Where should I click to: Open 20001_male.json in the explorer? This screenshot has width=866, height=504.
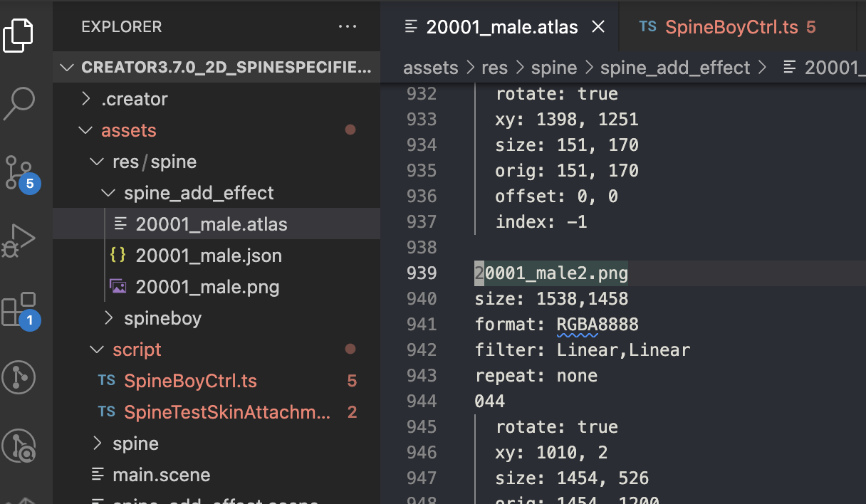[x=209, y=256]
